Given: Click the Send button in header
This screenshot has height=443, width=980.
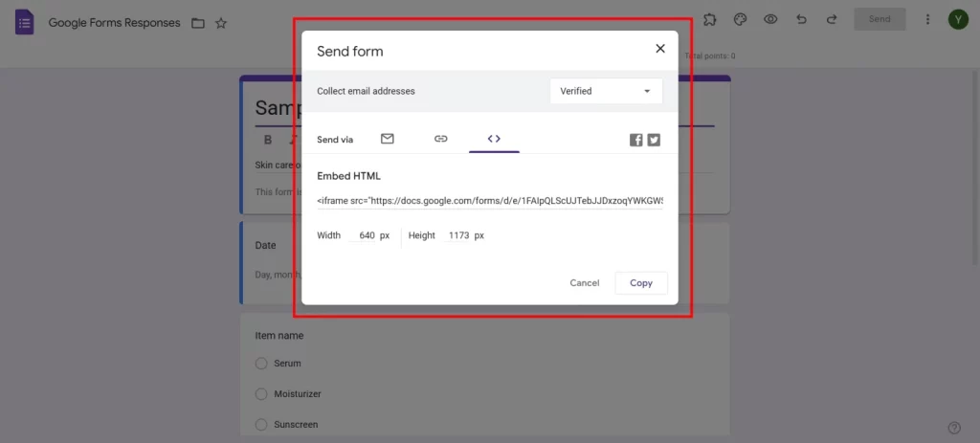Looking at the screenshot, I should pos(880,19).
